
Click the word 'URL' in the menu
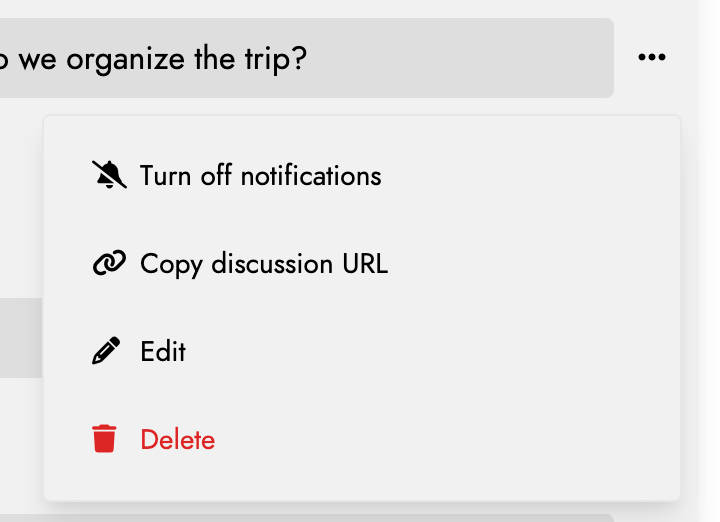[365, 264]
